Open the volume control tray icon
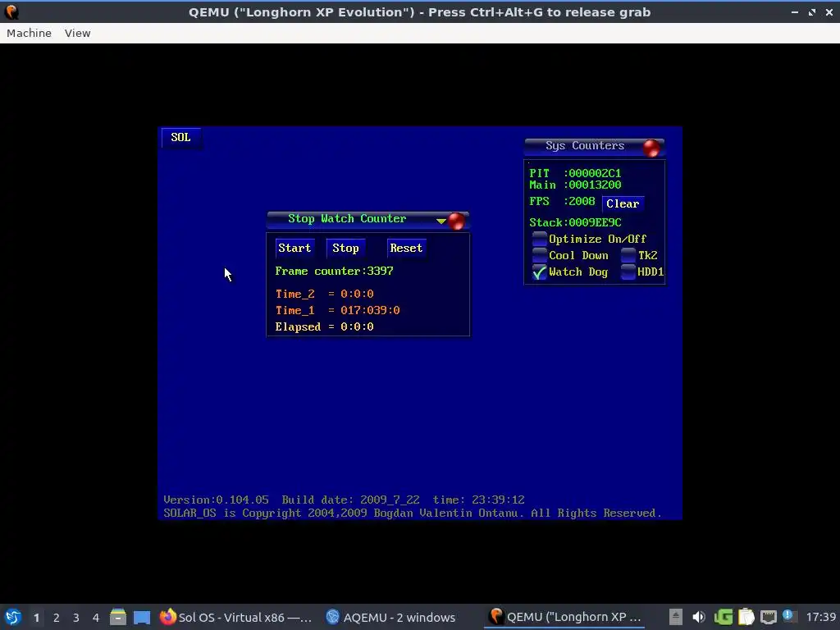 click(x=699, y=617)
